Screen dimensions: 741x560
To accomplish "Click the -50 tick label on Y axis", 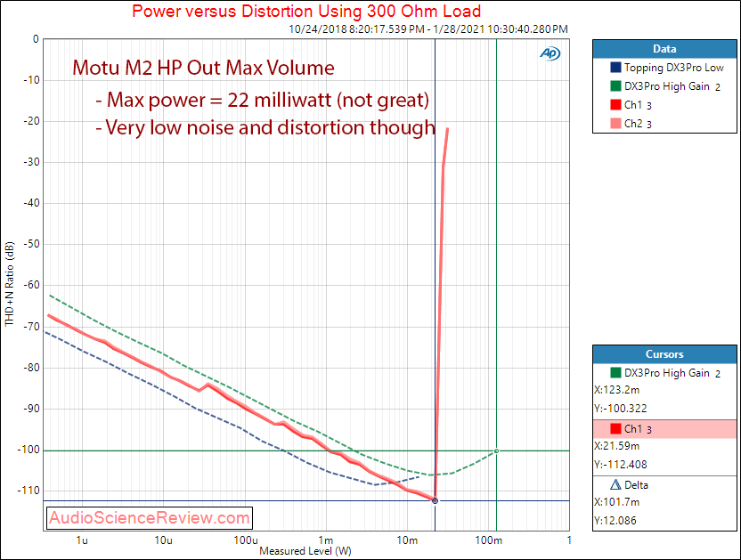I will tap(31, 244).
